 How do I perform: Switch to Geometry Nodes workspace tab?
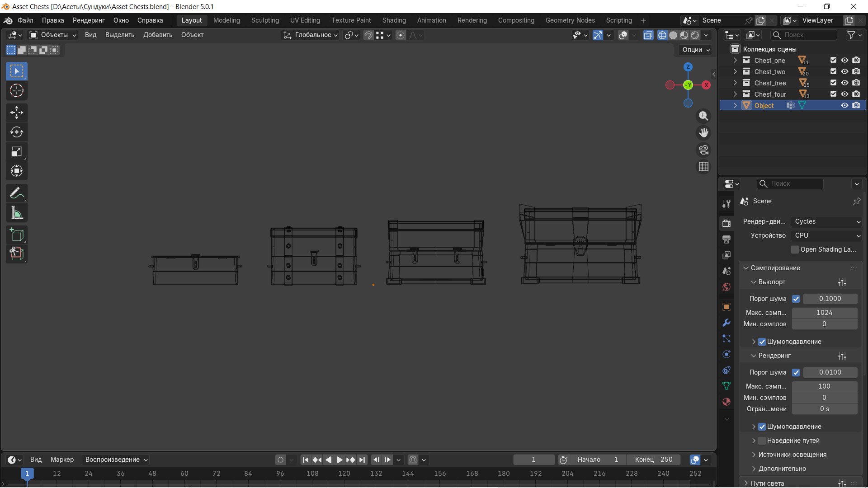click(x=570, y=20)
